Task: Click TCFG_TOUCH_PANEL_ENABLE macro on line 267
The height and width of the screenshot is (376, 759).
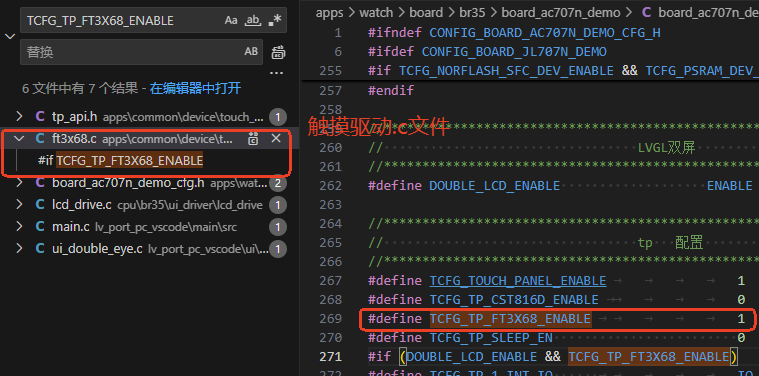Action: 517,281
